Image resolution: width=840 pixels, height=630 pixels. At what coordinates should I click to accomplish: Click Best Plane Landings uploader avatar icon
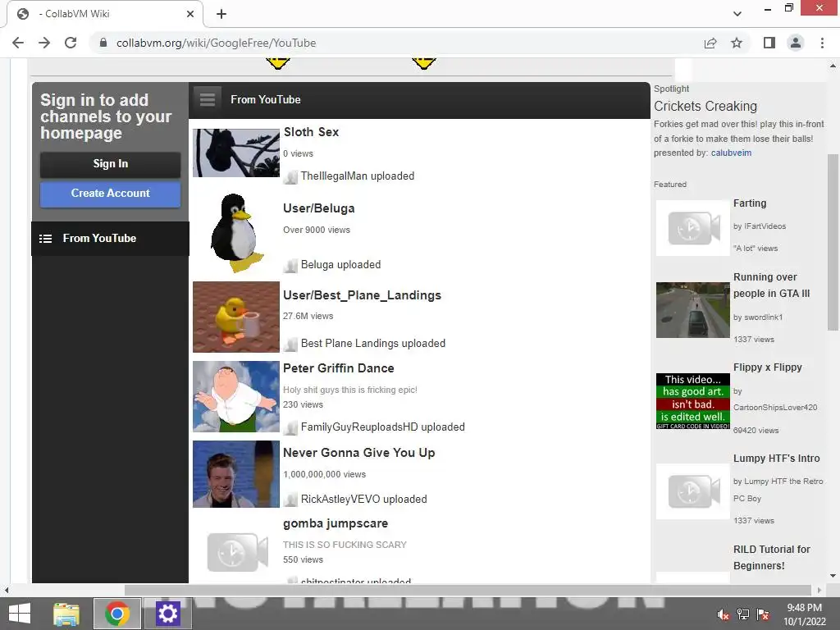[x=291, y=344]
